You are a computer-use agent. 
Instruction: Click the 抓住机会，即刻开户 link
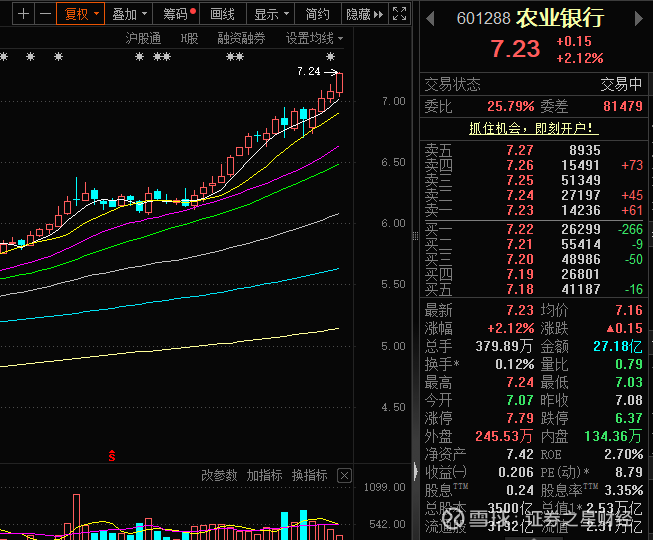[x=533, y=128]
